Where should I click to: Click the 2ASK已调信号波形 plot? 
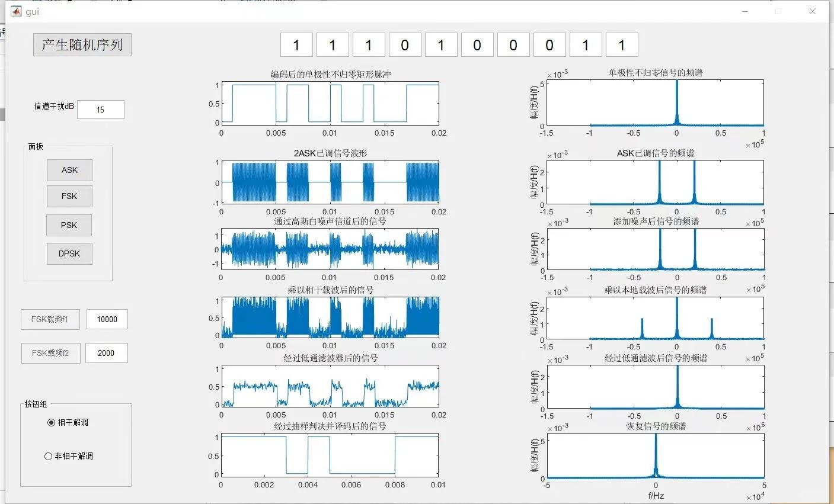(x=330, y=182)
